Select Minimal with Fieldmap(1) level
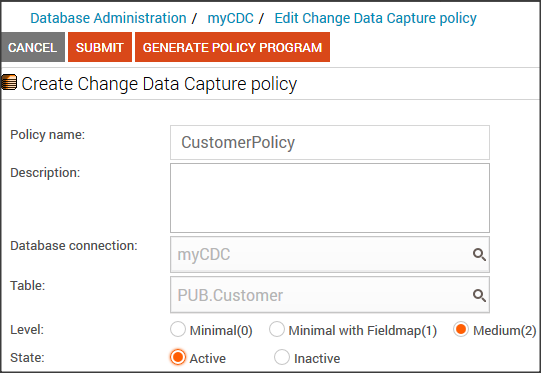 point(277,329)
